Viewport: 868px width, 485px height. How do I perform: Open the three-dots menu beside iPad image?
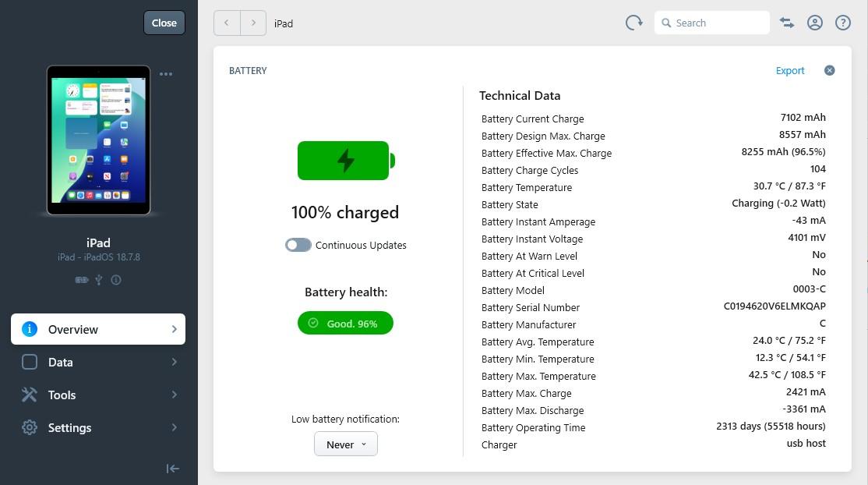[165, 74]
